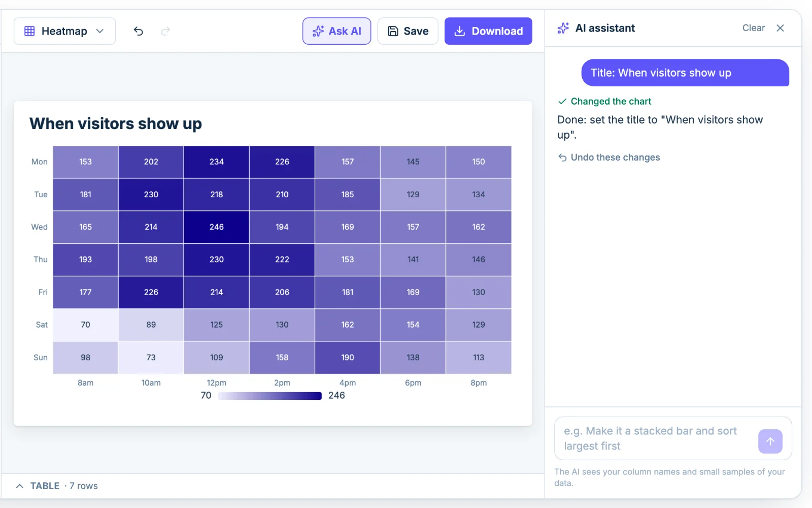
Task: Select the Sun 10am cell showing 73
Action: coord(151,358)
